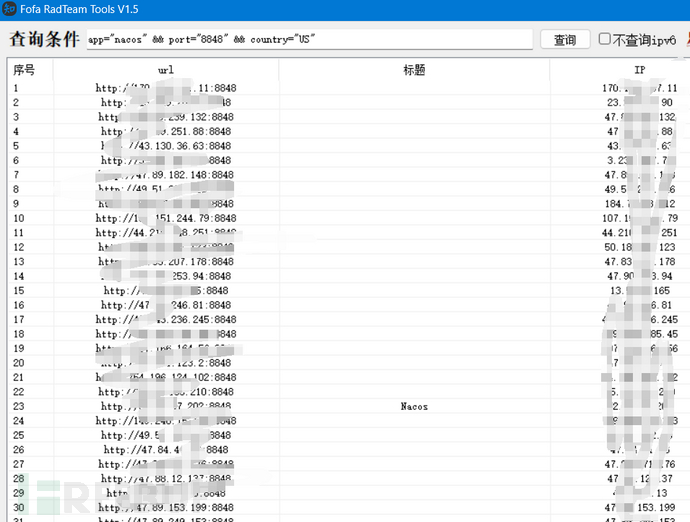
Task: Click the 查询 search button
Action: (x=565, y=40)
